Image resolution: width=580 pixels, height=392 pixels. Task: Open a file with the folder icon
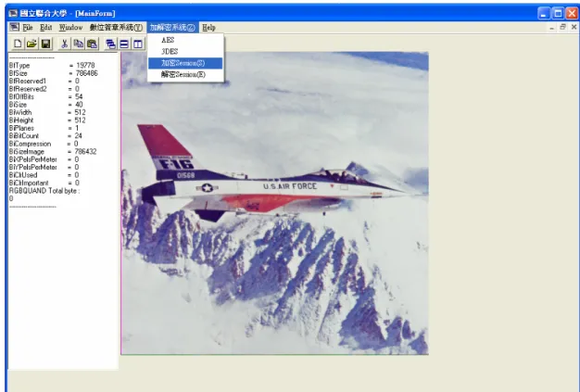click(32, 44)
